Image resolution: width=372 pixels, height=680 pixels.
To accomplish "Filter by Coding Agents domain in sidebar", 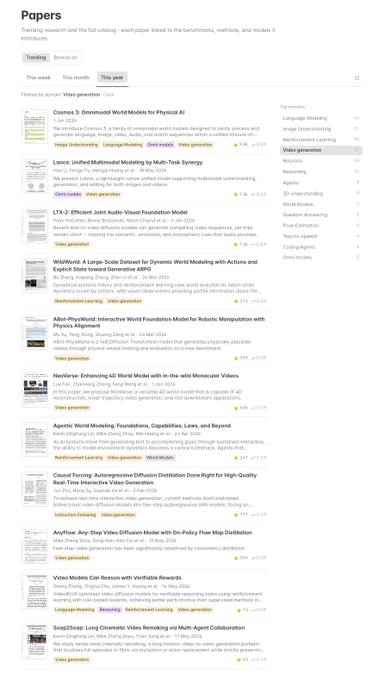I will [x=321, y=247].
